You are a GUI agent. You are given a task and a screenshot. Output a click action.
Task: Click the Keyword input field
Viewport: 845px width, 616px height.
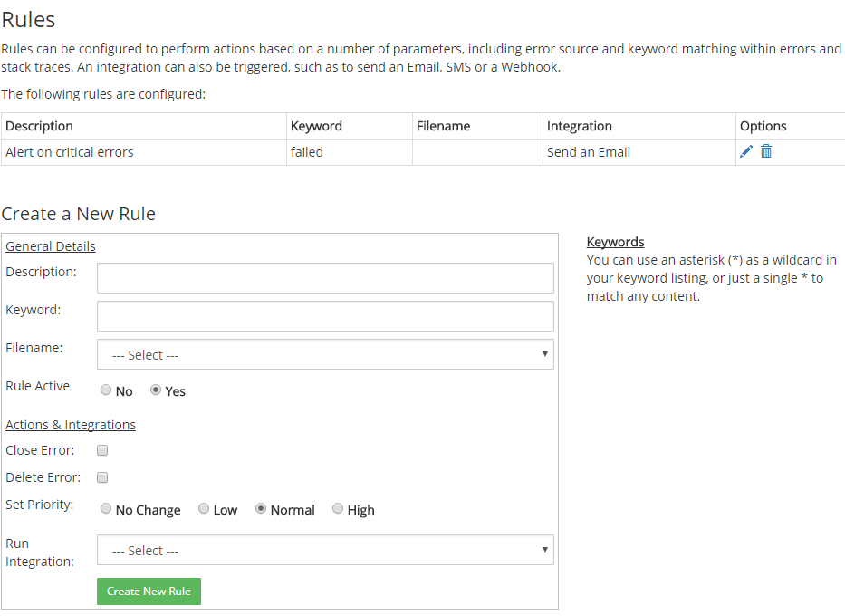(325, 316)
